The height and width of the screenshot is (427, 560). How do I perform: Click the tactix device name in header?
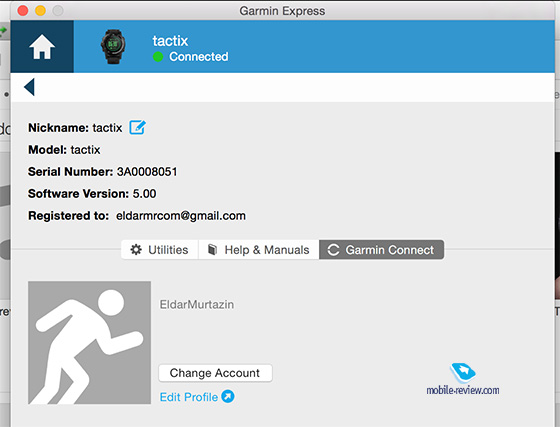click(x=170, y=41)
